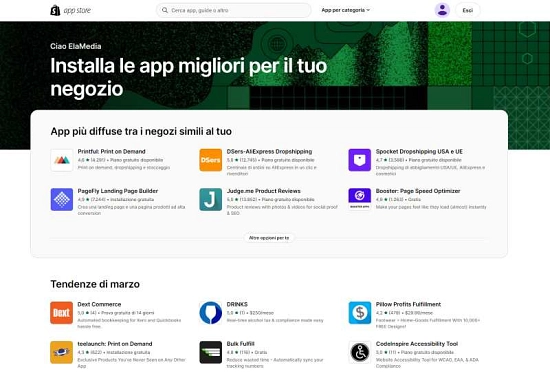Open the DSers orange app icon
550x376 pixels.
point(210,160)
